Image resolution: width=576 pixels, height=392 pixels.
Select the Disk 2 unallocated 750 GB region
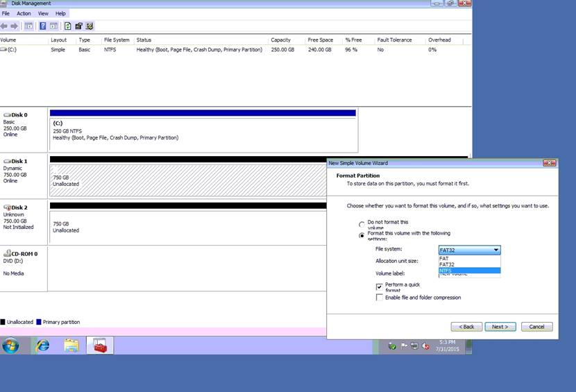(187, 226)
